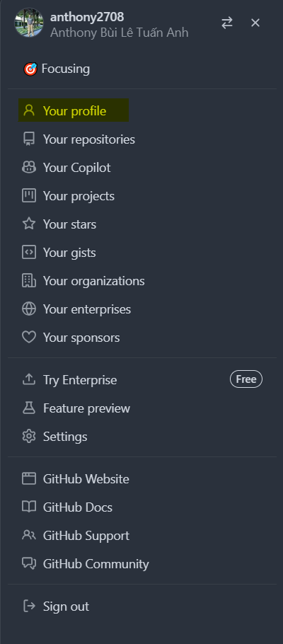Edit the Focusing status
This screenshot has height=644, width=283.
[x=57, y=69]
